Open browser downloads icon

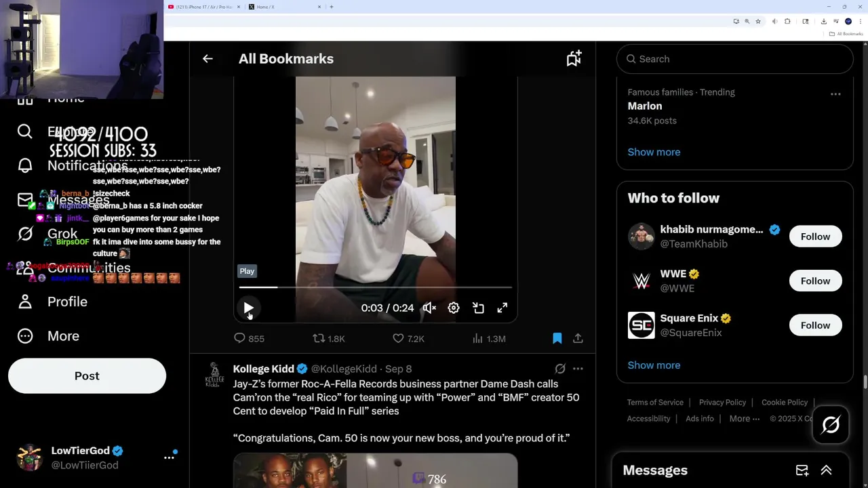click(823, 21)
